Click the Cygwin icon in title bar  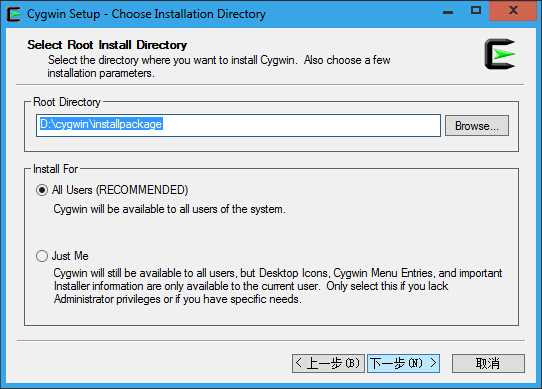[13, 14]
